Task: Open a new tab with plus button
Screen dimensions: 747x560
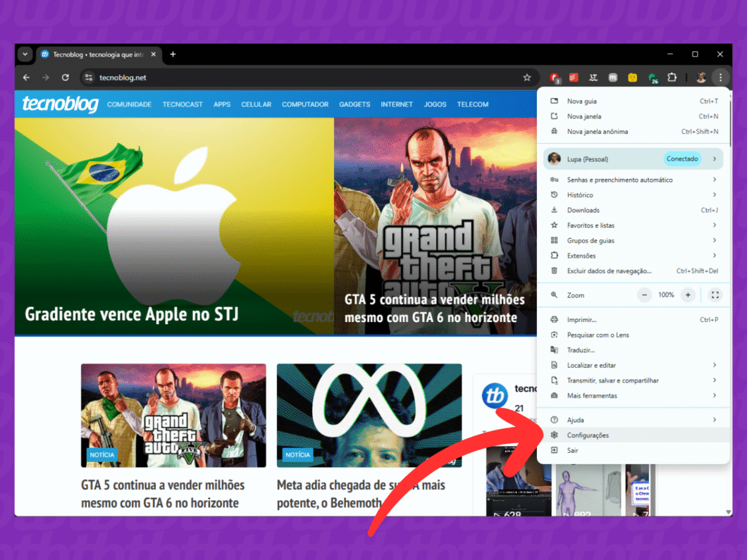Action: [173, 54]
